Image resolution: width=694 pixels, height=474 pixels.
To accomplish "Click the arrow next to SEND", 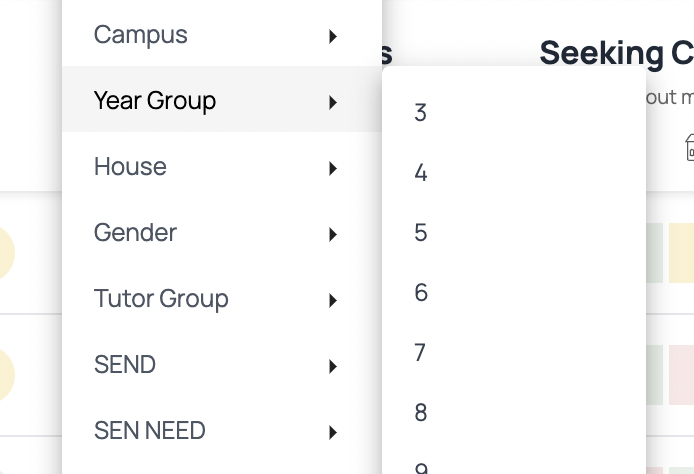I will click(x=333, y=366).
